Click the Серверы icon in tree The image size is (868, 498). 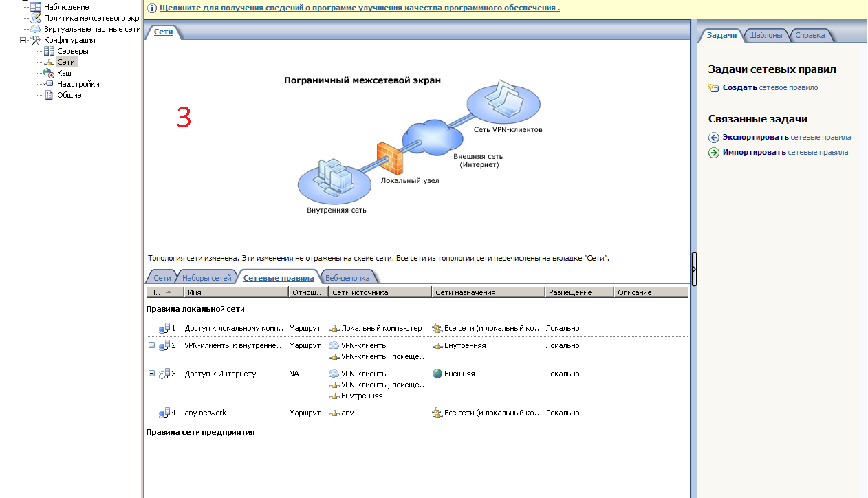[x=48, y=51]
